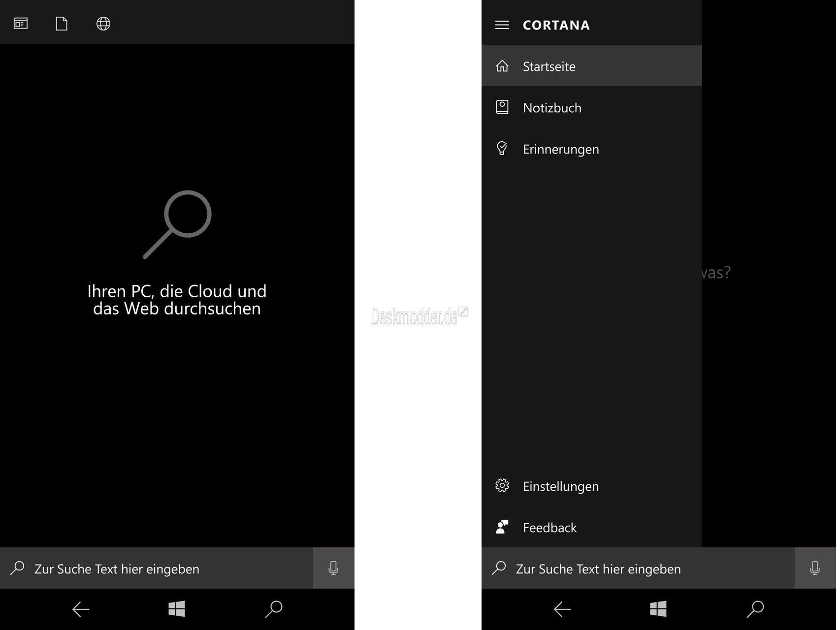
Task: Open Notizbuch in Cortana menu
Action: tap(592, 107)
